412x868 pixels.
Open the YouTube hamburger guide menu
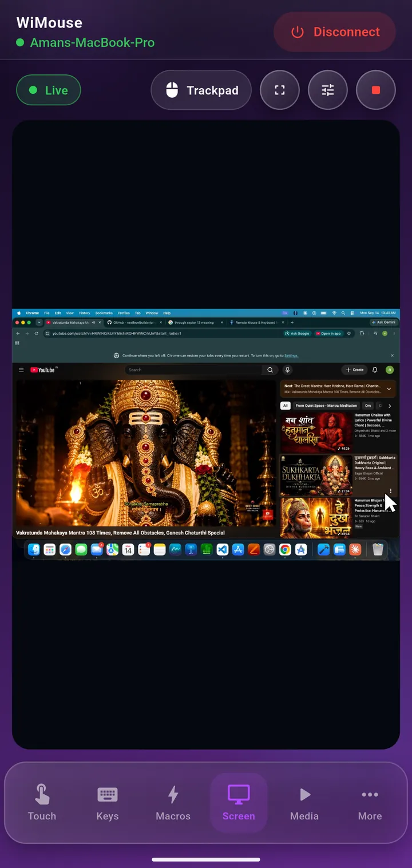point(21,370)
